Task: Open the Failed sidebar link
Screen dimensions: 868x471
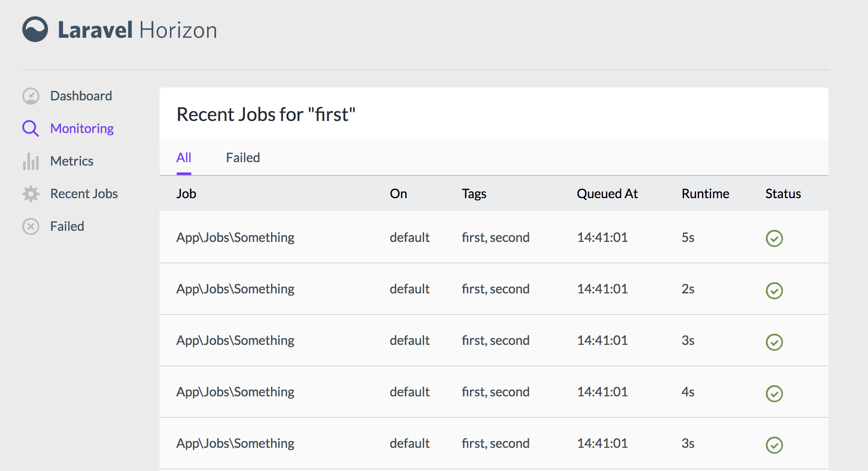Action: point(67,226)
